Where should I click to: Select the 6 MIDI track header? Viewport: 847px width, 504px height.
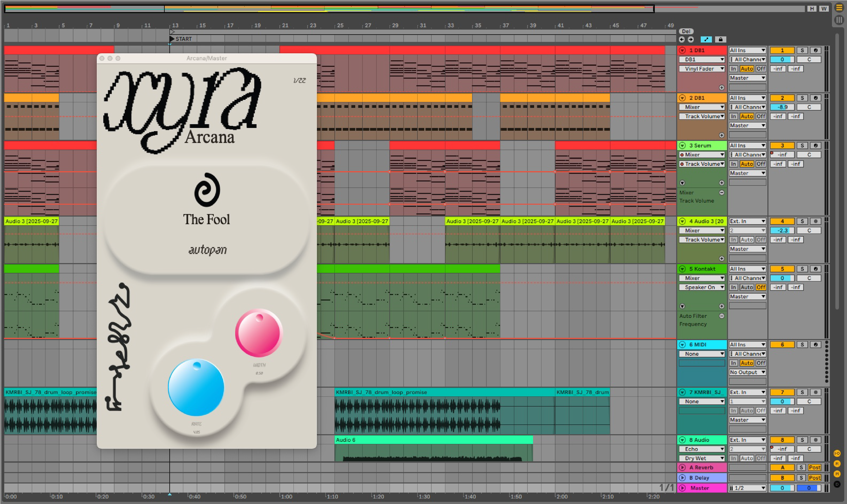(702, 344)
